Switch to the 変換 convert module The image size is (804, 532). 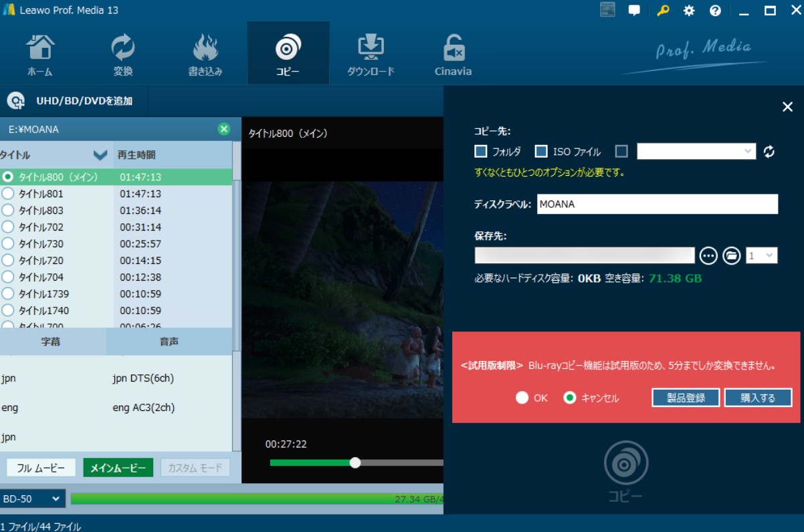pyautogui.click(x=123, y=54)
